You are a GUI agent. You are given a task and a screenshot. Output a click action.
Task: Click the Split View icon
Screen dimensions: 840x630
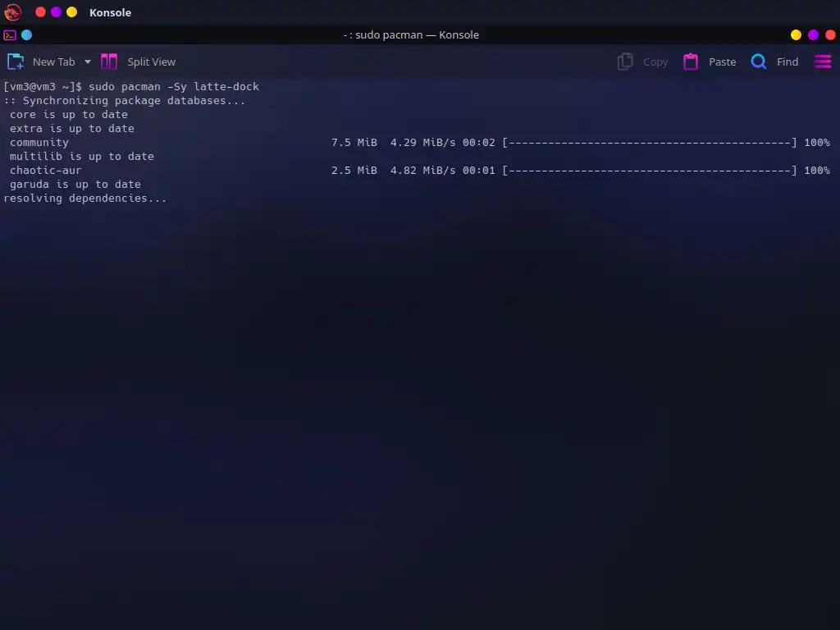[109, 62]
